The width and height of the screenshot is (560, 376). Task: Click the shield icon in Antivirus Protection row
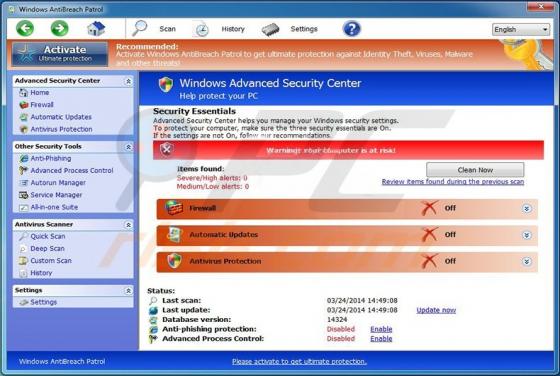click(x=174, y=261)
